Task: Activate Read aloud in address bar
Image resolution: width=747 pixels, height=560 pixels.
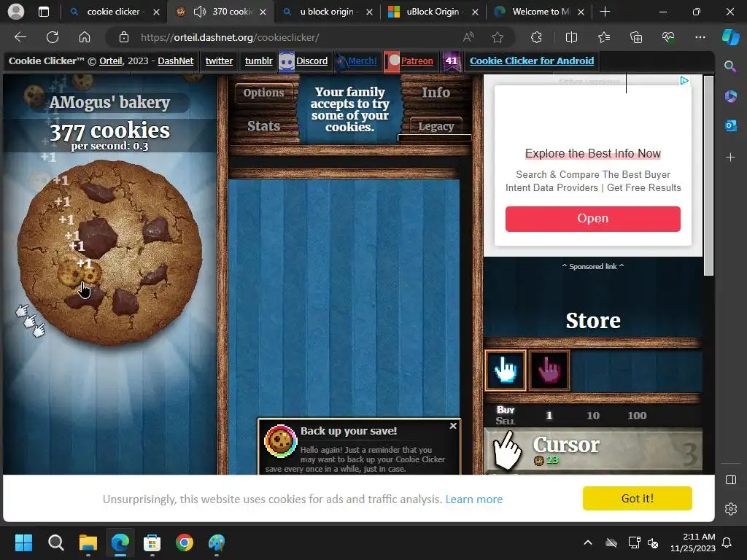Action: pos(468,37)
